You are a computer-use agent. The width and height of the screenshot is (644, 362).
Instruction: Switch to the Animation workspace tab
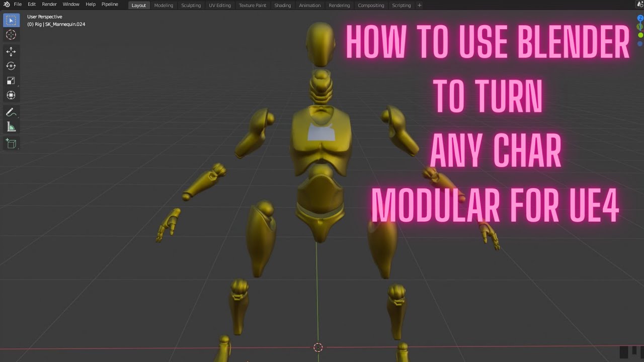(310, 6)
